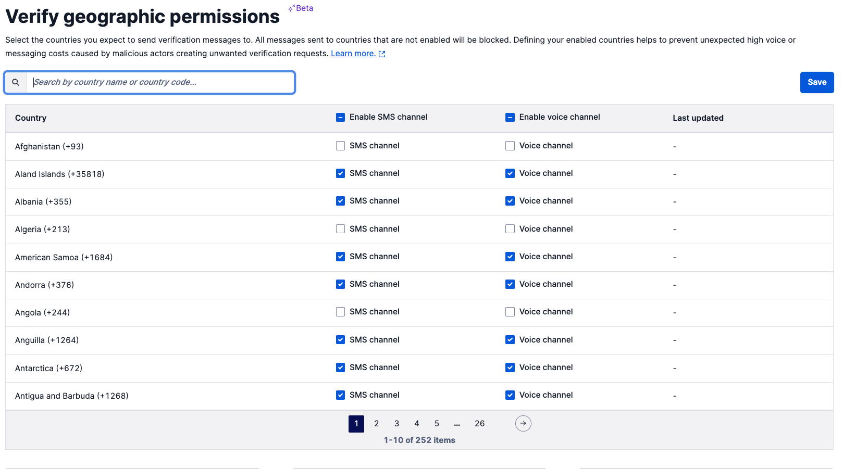
Task: Uncheck SMS channel for Andorra
Action: [340, 284]
